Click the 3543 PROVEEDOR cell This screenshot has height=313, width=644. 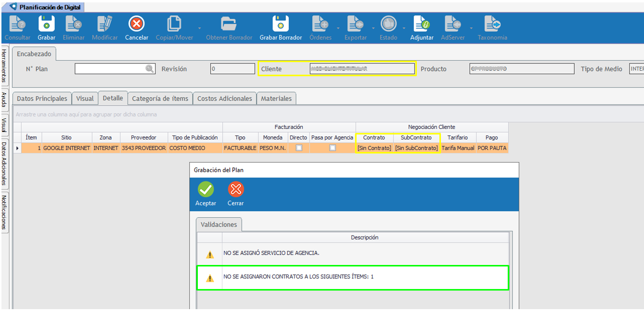(x=143, y=148)
